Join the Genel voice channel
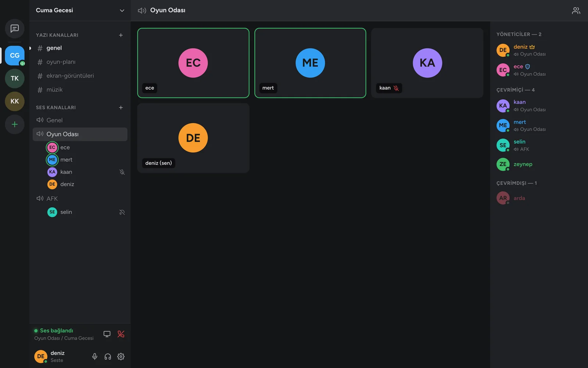This screenshot has height=368, width=588. (80, 120)
